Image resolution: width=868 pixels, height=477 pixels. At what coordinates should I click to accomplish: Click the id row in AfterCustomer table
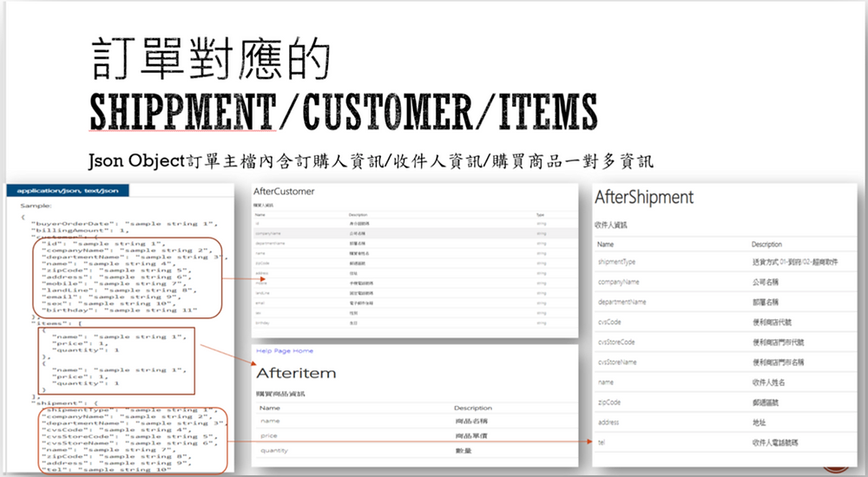point(414,224)
